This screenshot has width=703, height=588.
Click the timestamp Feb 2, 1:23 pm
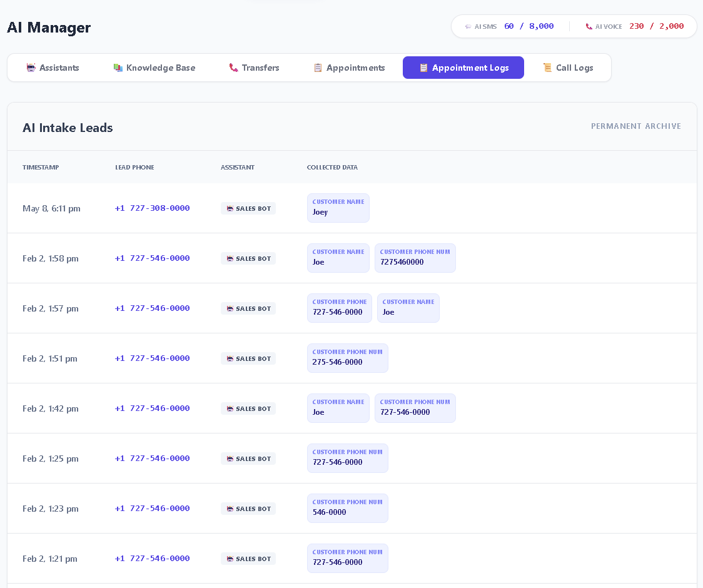click(x=51, y=509)
